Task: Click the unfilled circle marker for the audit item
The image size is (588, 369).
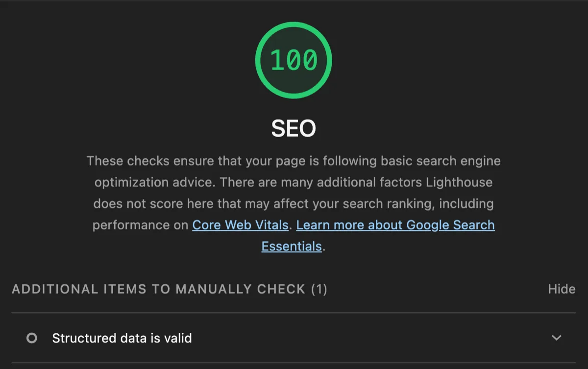Action: 32,338
